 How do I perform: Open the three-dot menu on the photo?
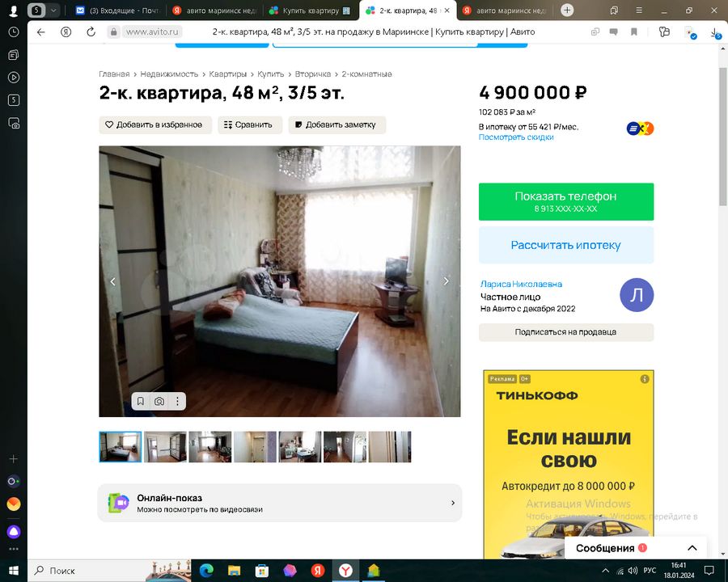tap(177, 401)
